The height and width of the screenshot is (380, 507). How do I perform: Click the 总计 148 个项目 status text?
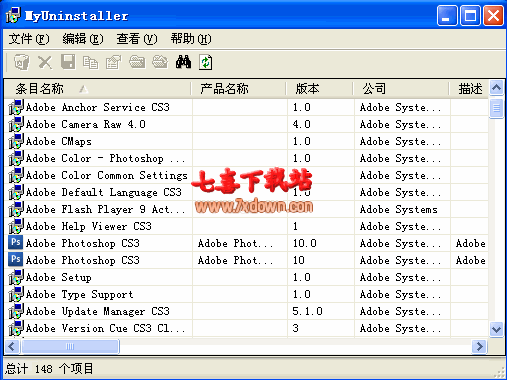point(49,369)
